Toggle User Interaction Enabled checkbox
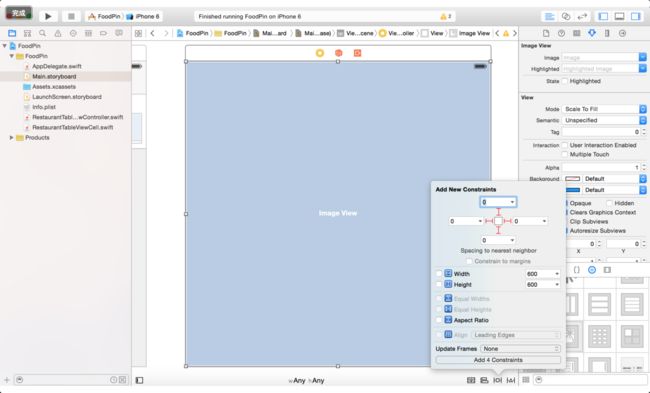This screenshot has width=650, height=393. click(565, 145)
